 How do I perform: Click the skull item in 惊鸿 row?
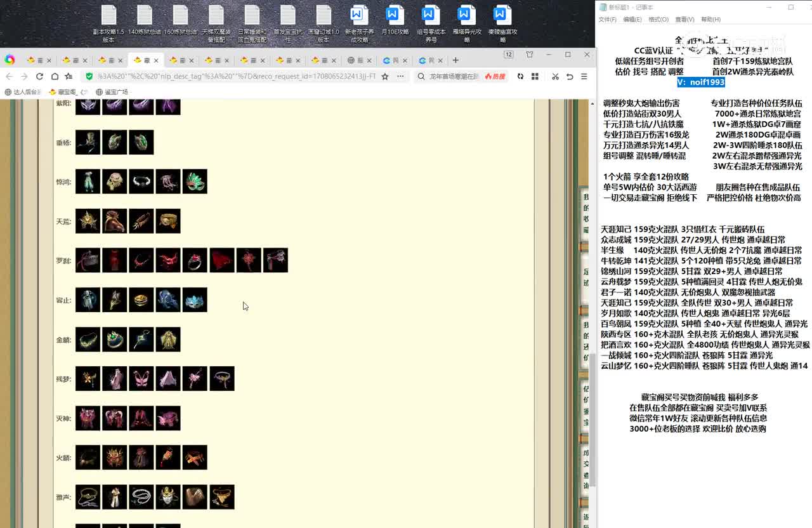click(115, 181)
